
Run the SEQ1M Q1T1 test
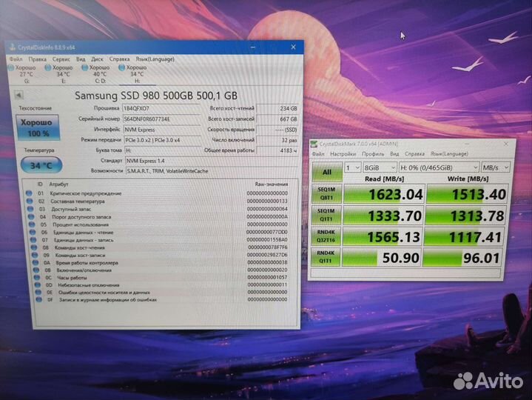[326, 215]
